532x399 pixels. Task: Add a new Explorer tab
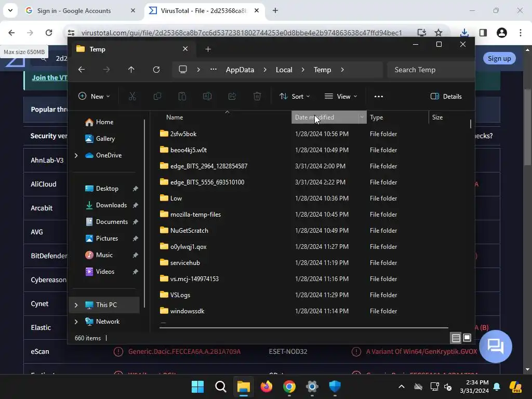pos(208,49)
